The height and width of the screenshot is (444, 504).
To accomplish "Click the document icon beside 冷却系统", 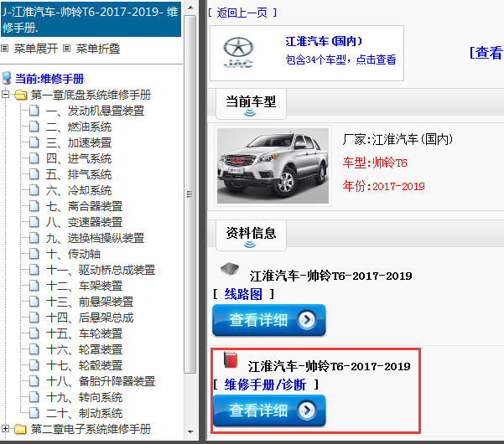I will coord(34,190).
